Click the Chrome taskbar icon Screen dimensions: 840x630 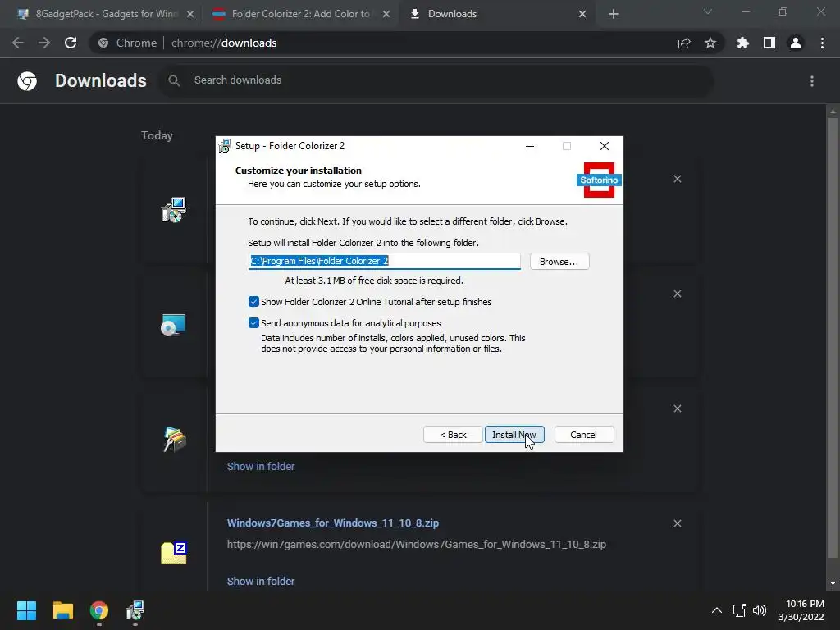tap(99, 610)
